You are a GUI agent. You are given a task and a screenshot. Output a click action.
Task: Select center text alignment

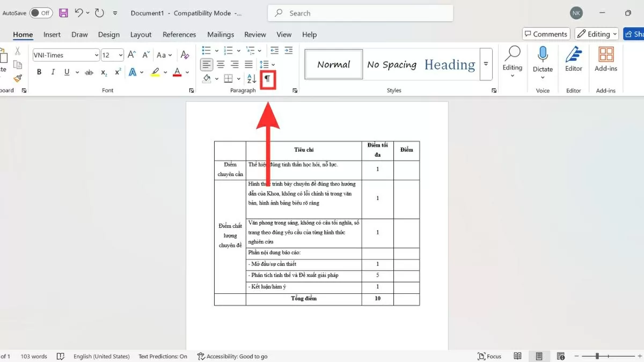[220, 65]
